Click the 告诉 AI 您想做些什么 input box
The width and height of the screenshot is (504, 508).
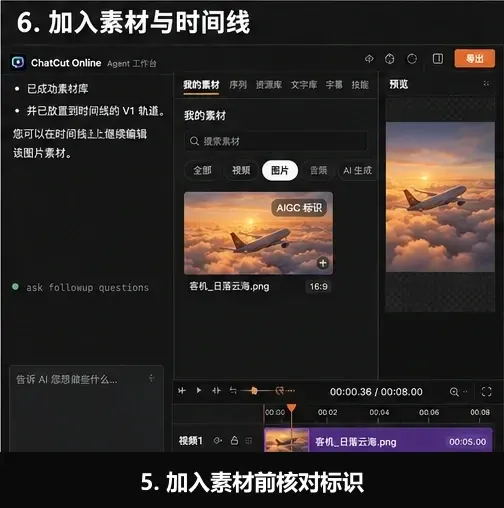point(86,409)
